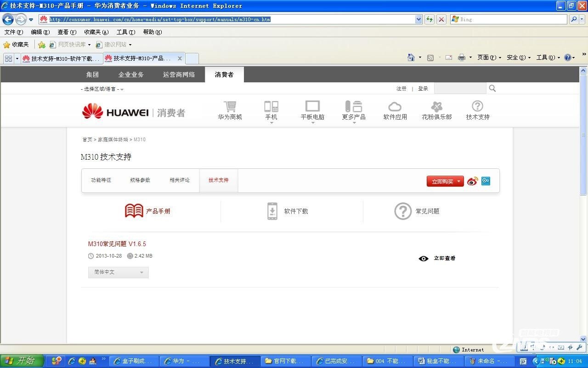This screenshot has width=588, height=368.
Task: Open the Huawei Vmall (华为商城) cart icon
Action: [230, 106]
